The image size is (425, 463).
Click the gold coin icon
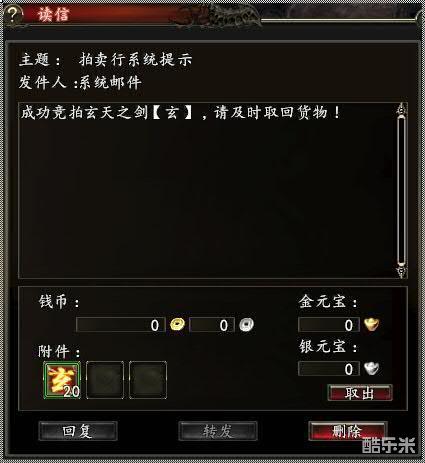177,324
